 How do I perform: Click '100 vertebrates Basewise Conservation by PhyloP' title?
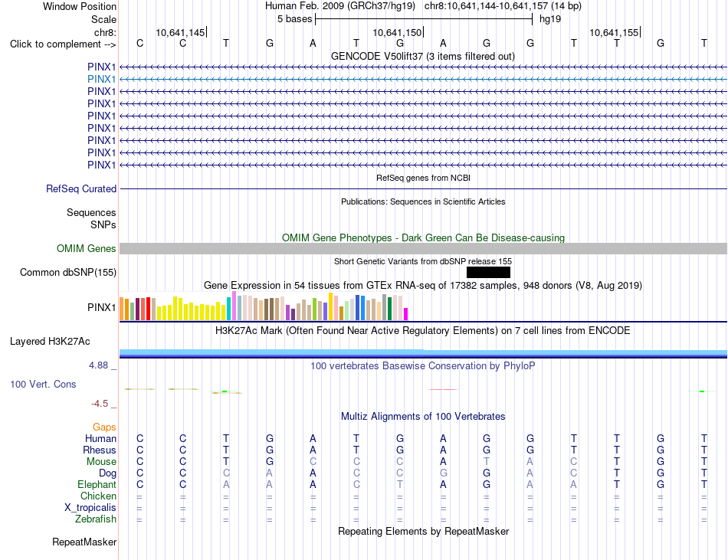pyautogui.click(x=423, y=365)
